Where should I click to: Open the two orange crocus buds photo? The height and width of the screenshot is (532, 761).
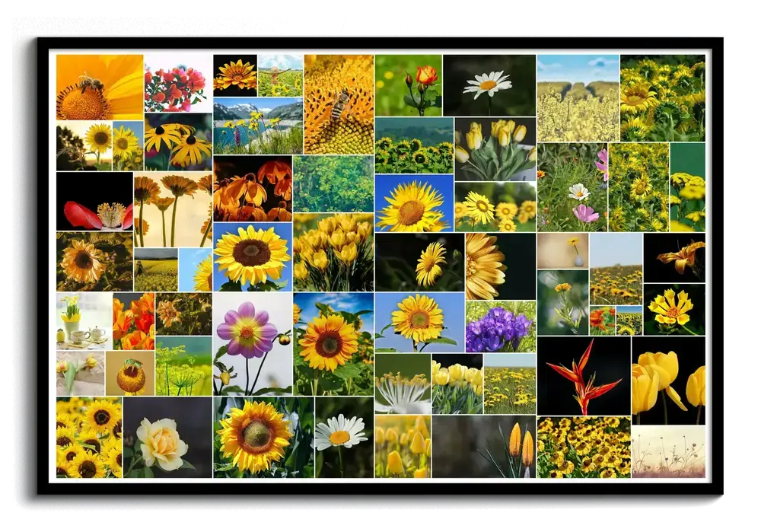tap(484, 447)
